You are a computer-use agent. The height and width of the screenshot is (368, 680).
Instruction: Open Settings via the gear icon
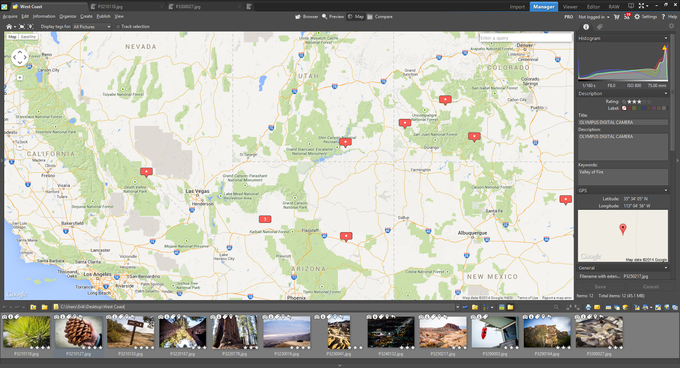click(x=637, y=16)
